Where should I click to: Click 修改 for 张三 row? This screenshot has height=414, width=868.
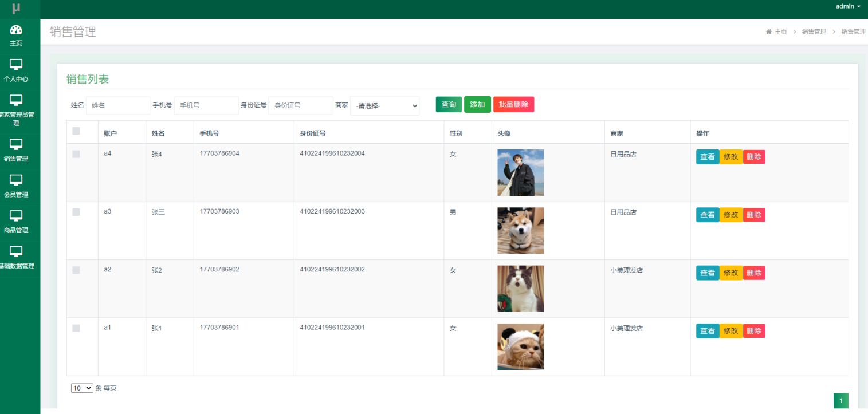click(x=731, y=215)
